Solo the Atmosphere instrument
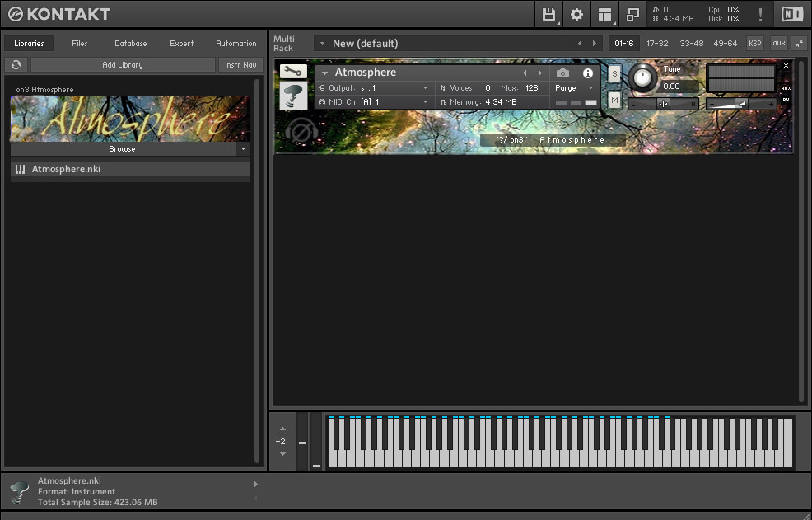Screen dimensions: 812x520 614,73
